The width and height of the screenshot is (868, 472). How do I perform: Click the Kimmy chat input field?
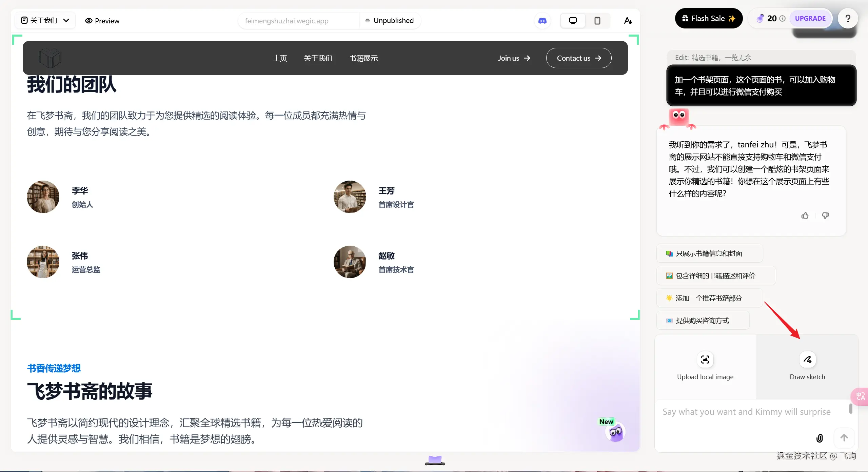[x=746, y=412]
